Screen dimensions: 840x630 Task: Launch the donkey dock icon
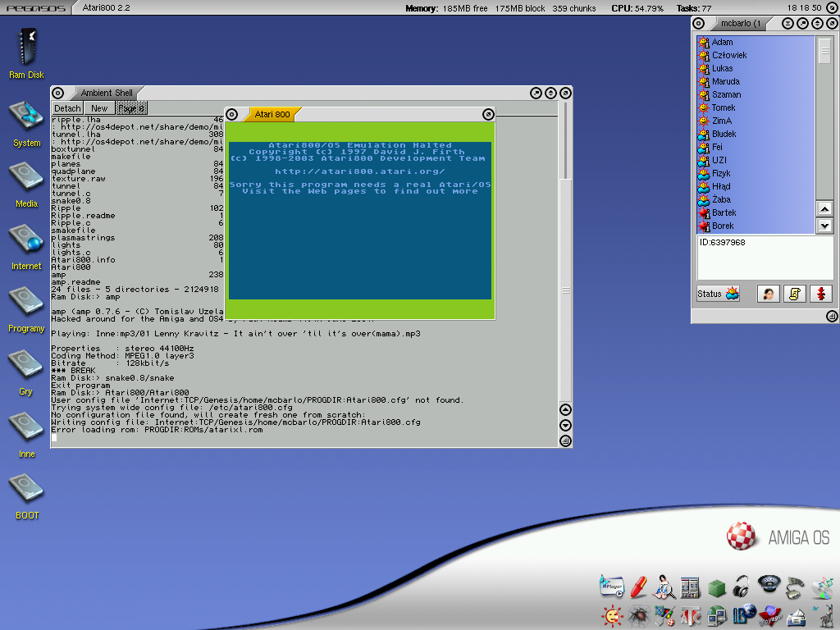825,615
